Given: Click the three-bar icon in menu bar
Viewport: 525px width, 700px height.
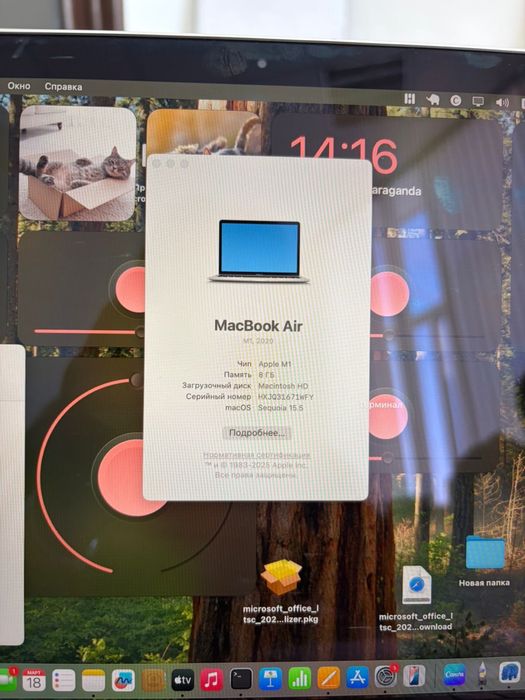Looking at the screenshot, I should coord(409,99).
